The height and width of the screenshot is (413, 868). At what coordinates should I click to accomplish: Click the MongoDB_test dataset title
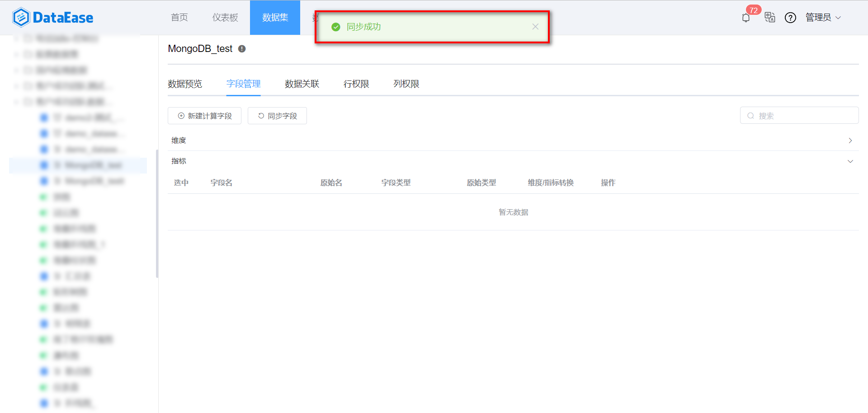(200, 49)
